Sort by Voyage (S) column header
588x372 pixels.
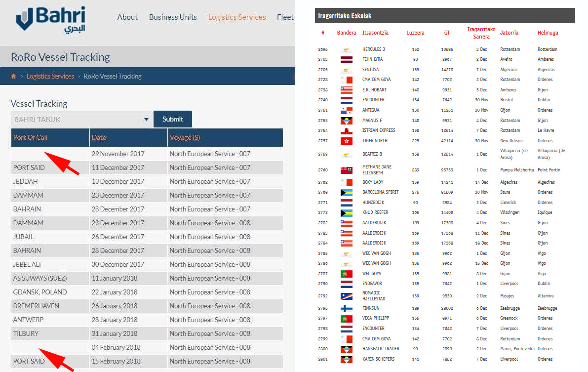(225, 137)
